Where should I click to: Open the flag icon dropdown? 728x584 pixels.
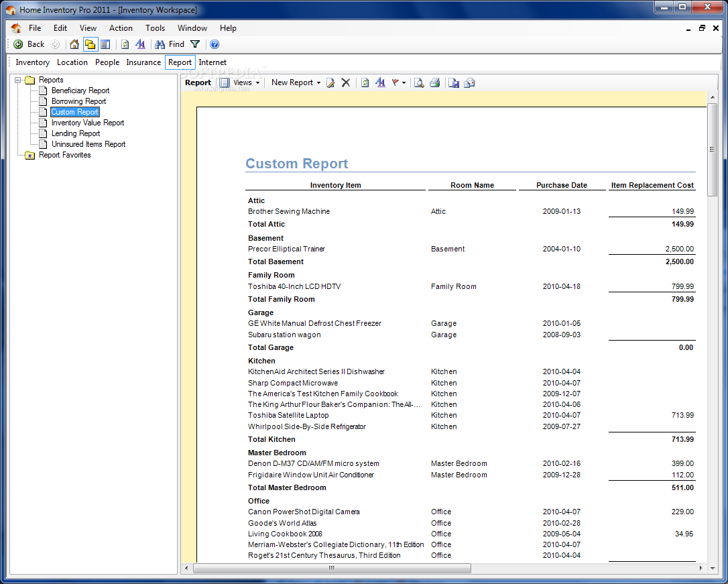click(x=398, y=82)
